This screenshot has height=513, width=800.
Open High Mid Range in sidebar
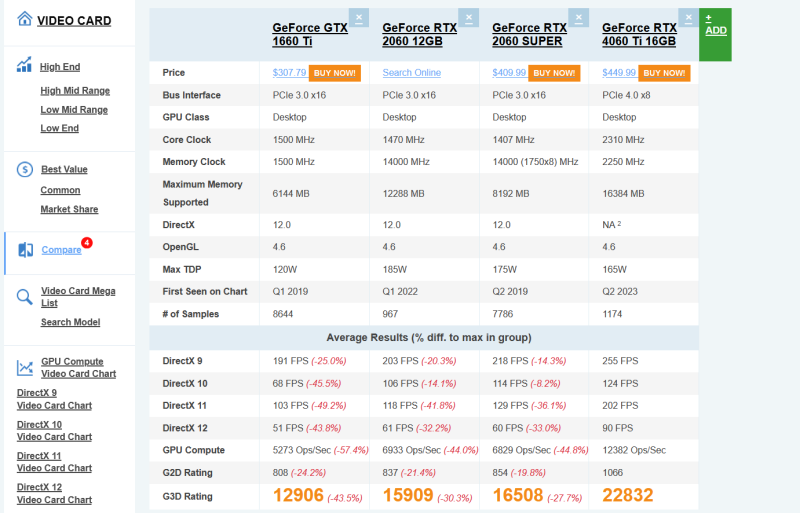pos(75,91)
